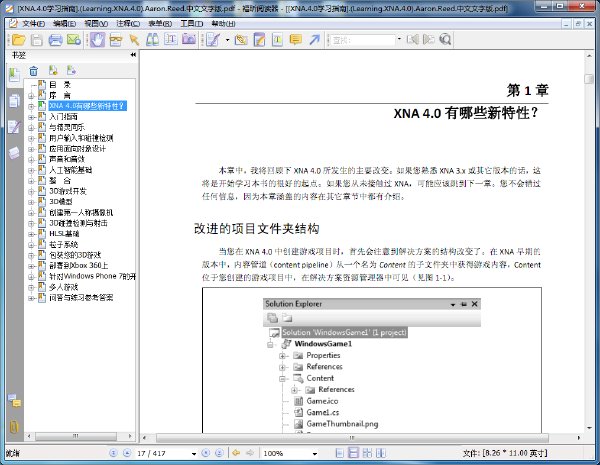Add a sticky note comment
Viewport: 600px width, 465px height.
[296, 39]
